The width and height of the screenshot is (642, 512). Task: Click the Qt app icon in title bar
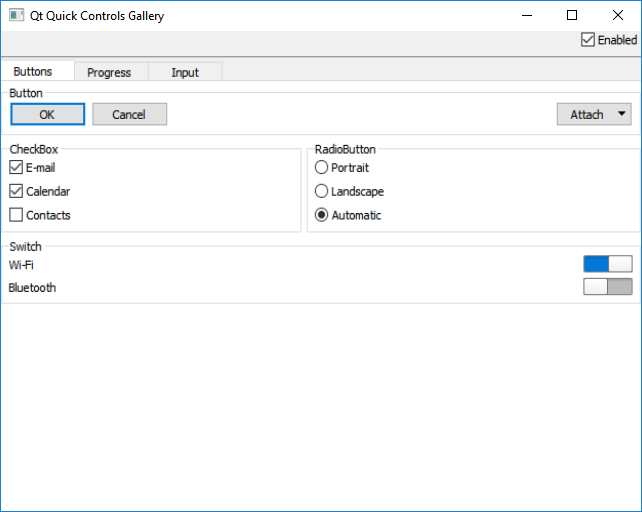click(16, 16)
